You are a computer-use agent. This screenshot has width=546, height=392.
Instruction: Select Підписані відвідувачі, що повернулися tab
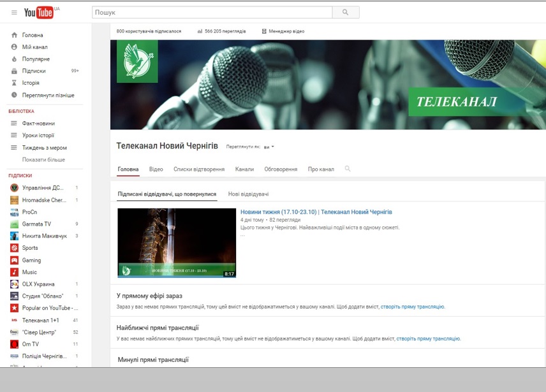pyautogui.click(x=167, y=194)
